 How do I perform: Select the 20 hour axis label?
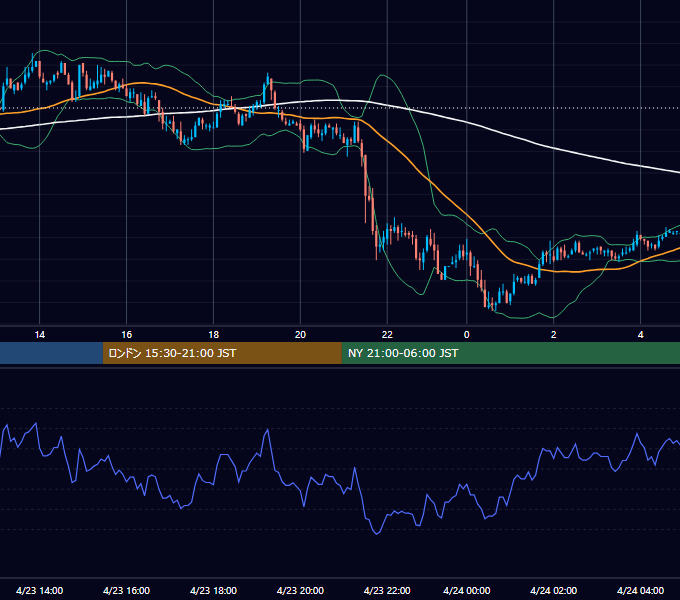300,335
